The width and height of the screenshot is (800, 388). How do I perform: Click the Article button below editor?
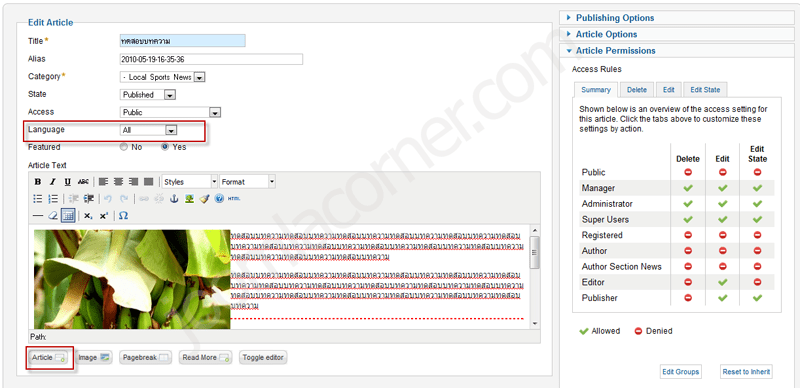tap(47, 357)
